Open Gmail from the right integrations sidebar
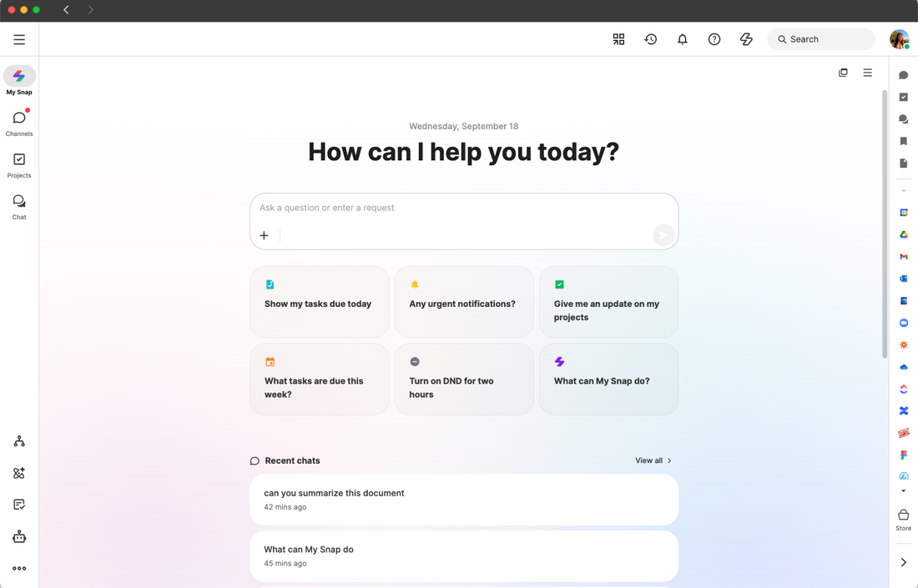 [x=903, y=256]
